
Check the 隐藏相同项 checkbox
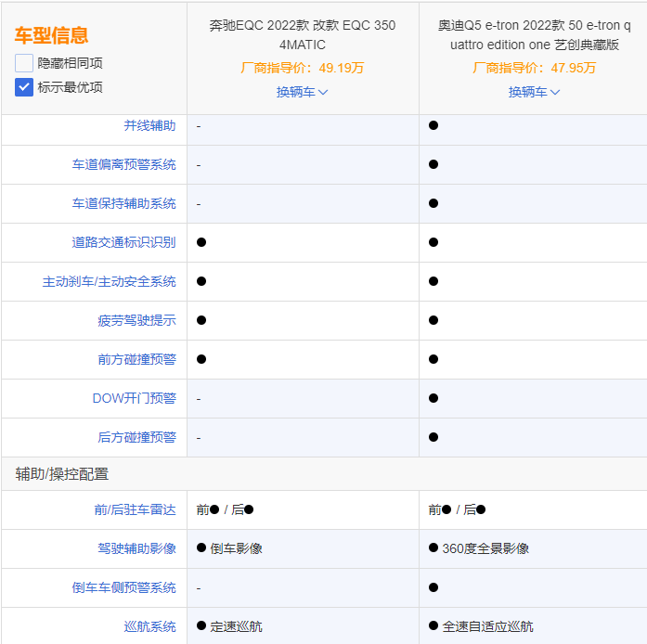(x=24, y=63)
